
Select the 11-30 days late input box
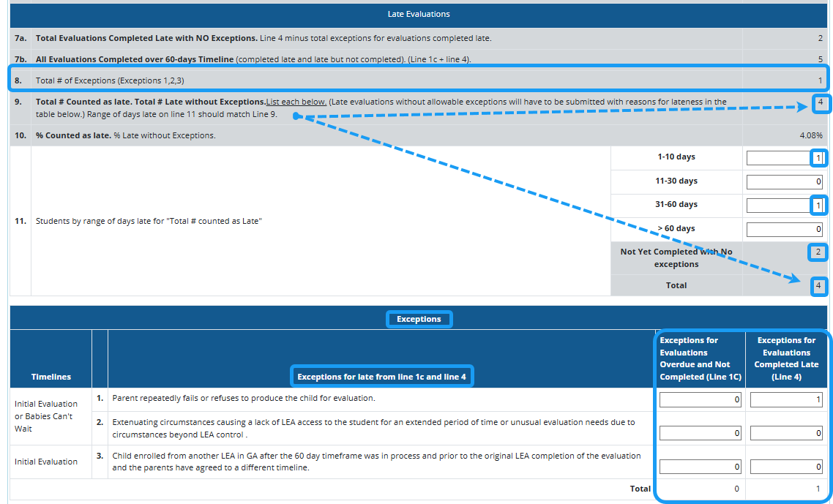tap(783, 182)
